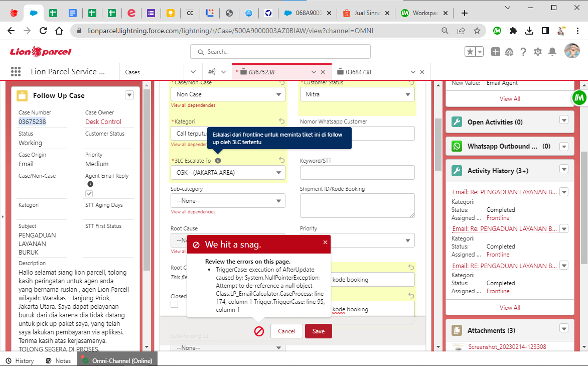Viewport: 588px width, 366px height.
Task: Click the Shipment ID/Kode Booking text area
Action: tap(357, 205)
